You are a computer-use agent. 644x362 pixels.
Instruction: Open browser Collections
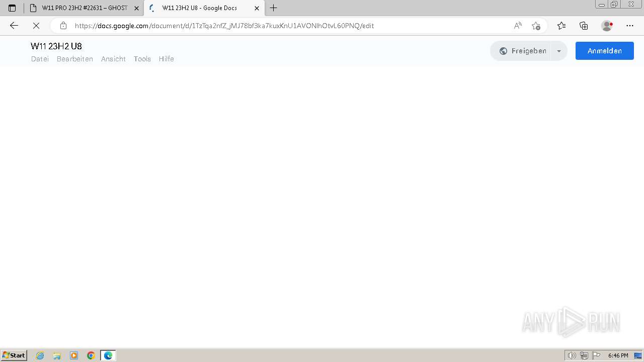(584, 26)
